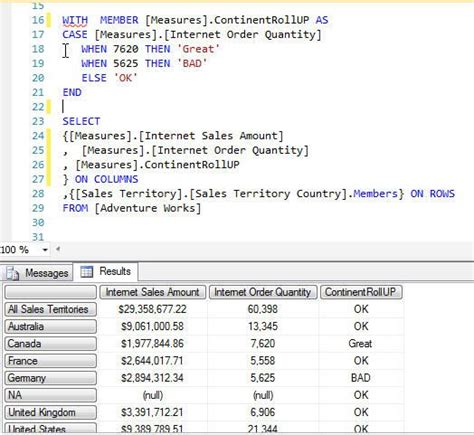Click the $1,977,844.86 cell for Canada
This screenshot has width=474, height=435.
pyautogui.click(x=153, y=344)
